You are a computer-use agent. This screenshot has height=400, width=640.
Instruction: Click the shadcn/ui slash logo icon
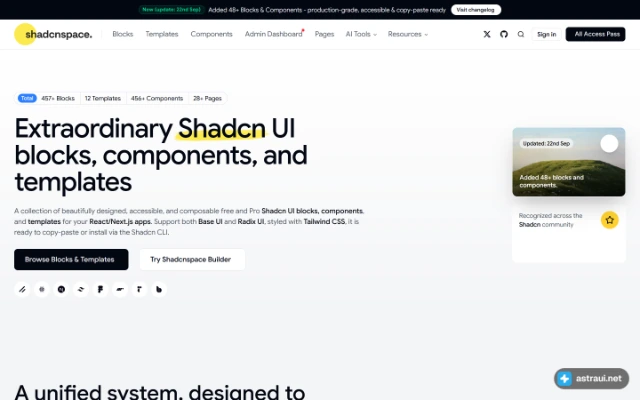tap(22, 289)
